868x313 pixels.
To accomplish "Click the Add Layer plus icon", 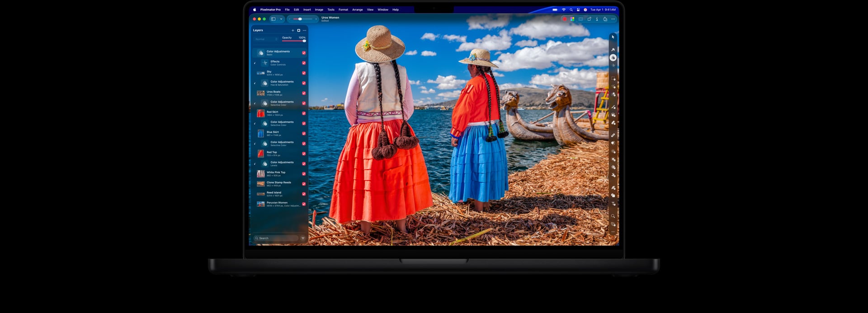I will (x=292, y=30).
